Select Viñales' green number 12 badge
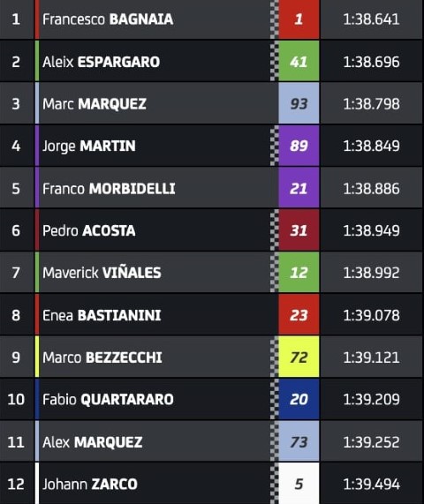 click(299, 273)
